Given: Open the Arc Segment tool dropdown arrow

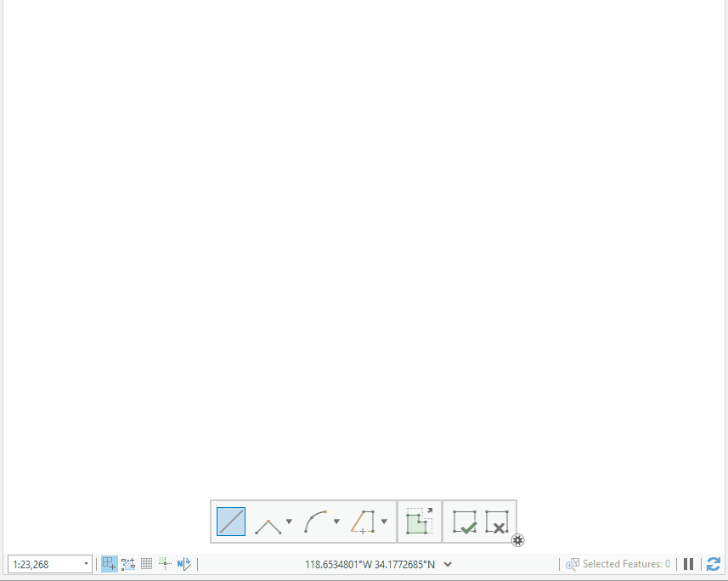Looking at the screenshot, I should pyautogui.click(x=336, y=521).
